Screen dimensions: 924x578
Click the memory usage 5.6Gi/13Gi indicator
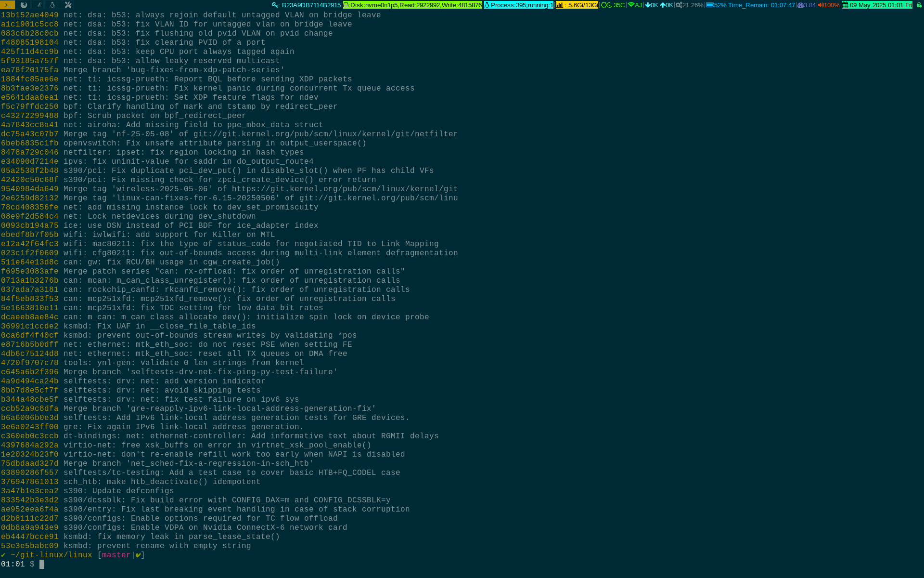(x=577, y=5)
